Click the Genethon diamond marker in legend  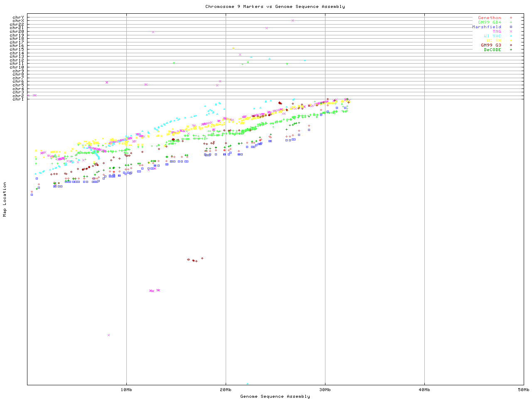tap(511, 18)
